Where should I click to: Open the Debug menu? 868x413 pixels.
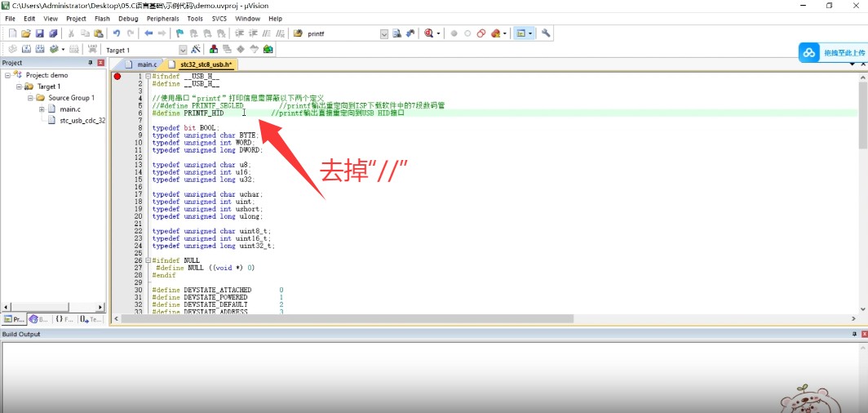pos(128,18)
